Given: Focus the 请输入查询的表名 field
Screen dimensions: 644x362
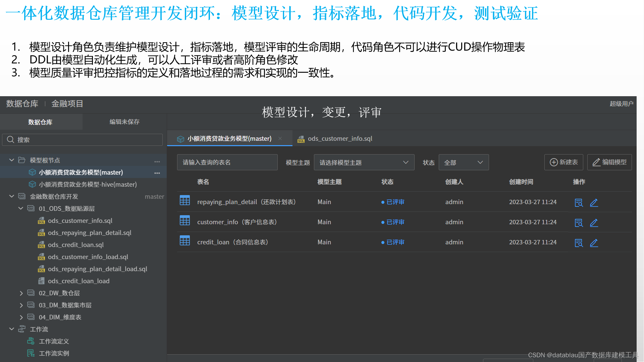Looking at the screenshot, I should click(227, 162).
